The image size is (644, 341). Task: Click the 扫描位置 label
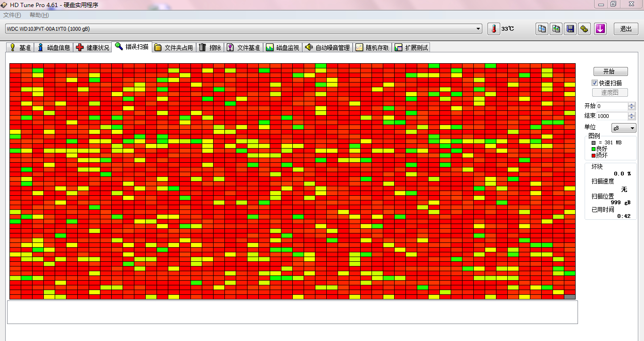(x=603, y=196)
